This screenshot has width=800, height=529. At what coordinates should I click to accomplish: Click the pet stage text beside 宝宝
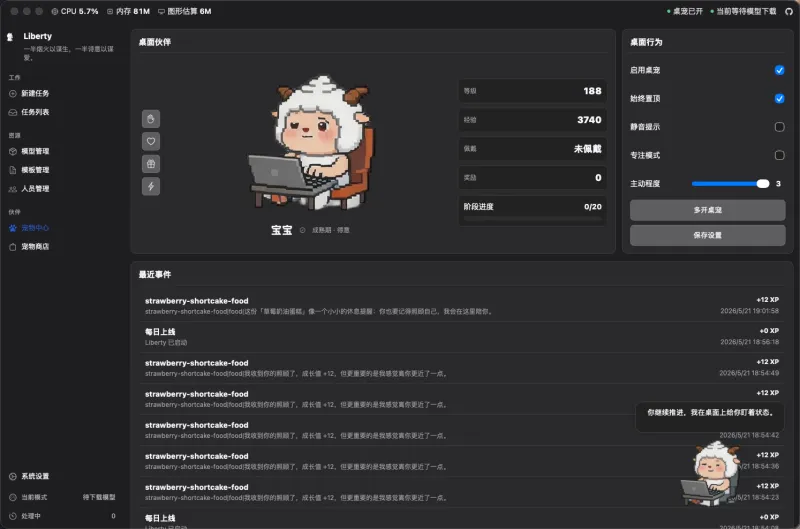[331, 231]
